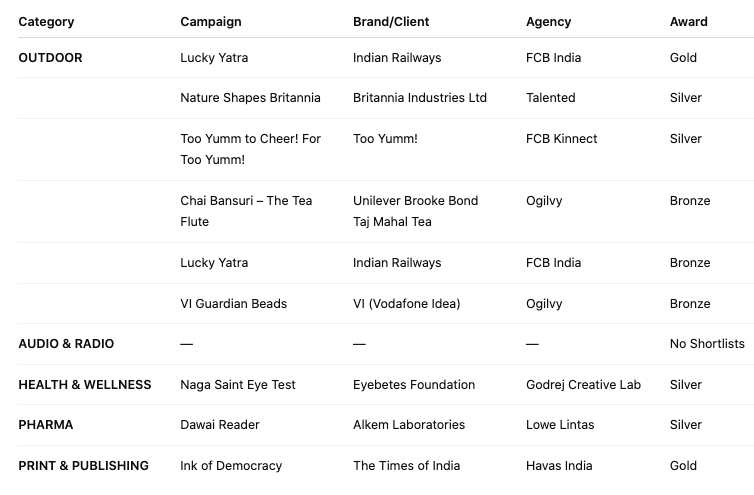Click the Agency column header
The image size is (754, 495).
(548, 21)
